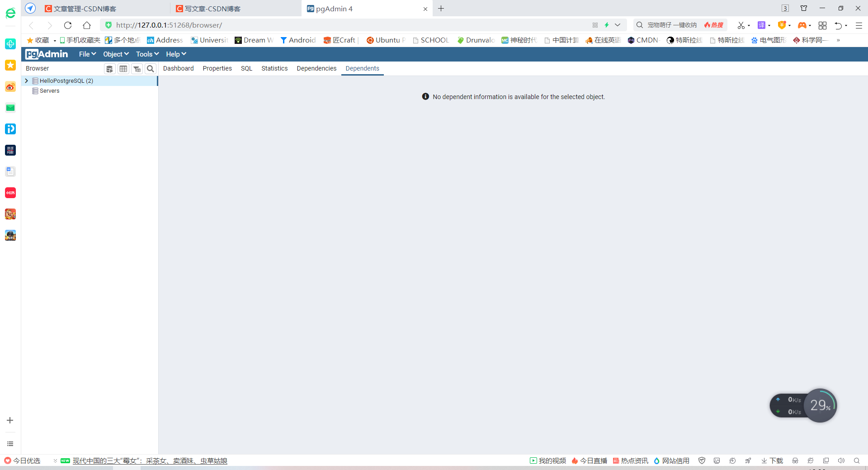The image size is (868, 470).
Task: Click the tab count 3 indicator
Action: pyautogui.click(x=785, y=9)
